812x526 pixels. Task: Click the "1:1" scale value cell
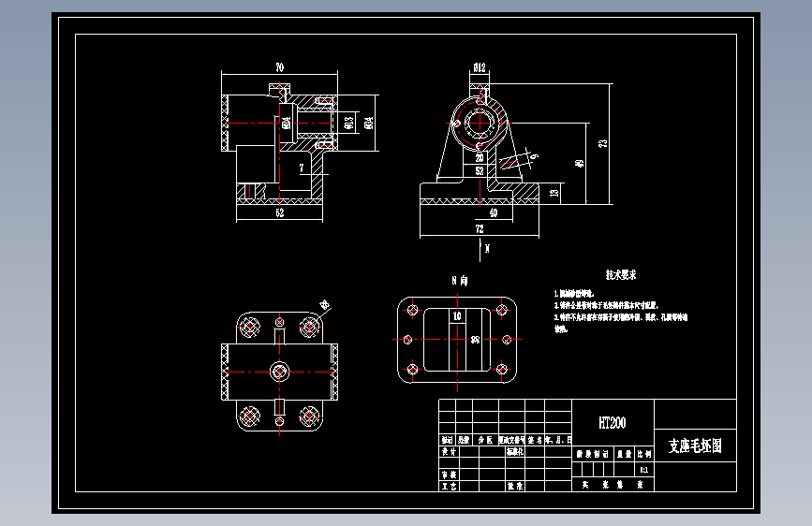click(644, 470)
